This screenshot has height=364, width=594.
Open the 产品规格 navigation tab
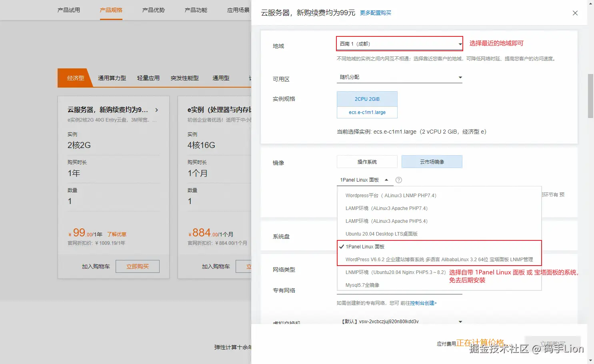click(111, 10)
